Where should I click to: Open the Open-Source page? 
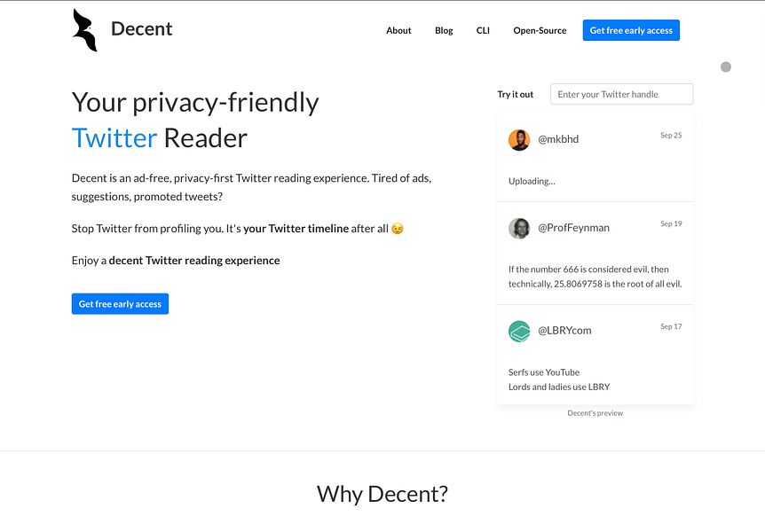pos(540,30)
